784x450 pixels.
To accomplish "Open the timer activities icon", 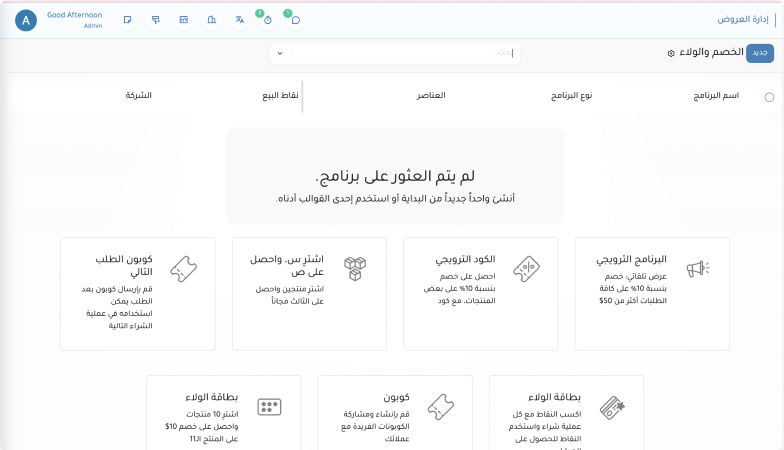I will 267,20.
